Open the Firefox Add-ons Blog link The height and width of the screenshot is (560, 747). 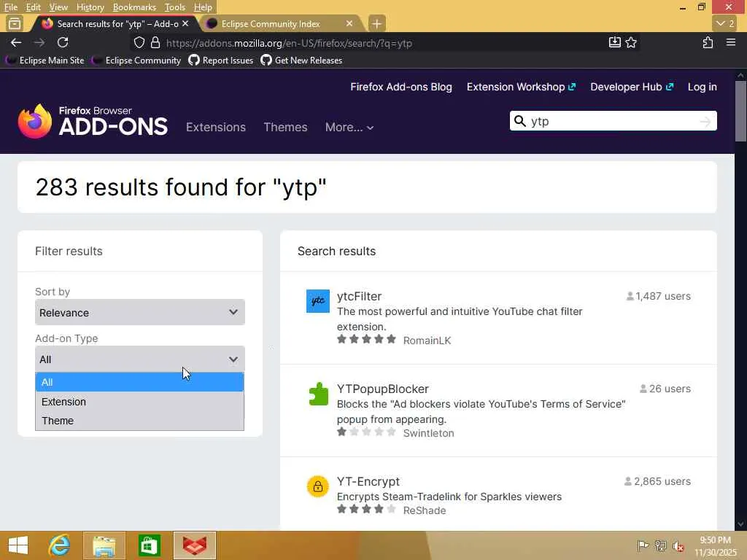coord(401,87)
